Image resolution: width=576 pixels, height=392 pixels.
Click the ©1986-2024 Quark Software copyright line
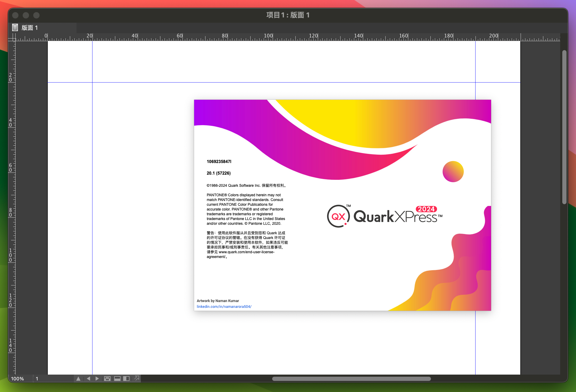click(x=247, y=185)
